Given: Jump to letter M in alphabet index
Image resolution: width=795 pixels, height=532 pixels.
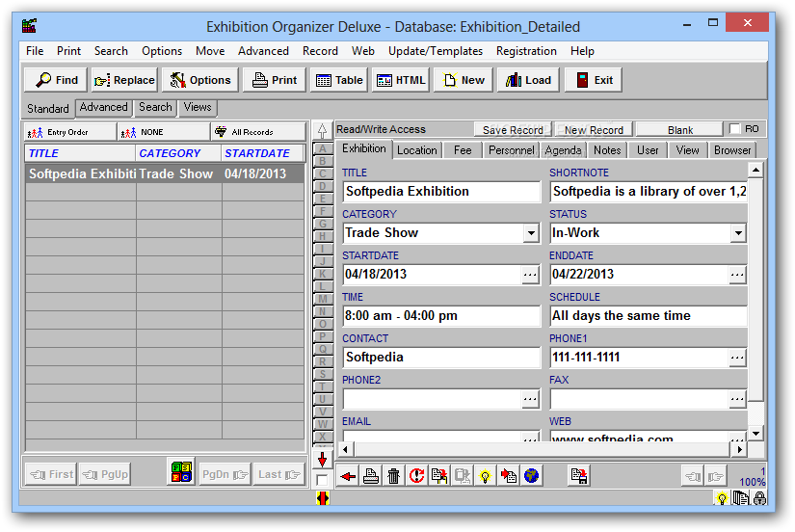Looking at the screenshot, I should [323, 299].
